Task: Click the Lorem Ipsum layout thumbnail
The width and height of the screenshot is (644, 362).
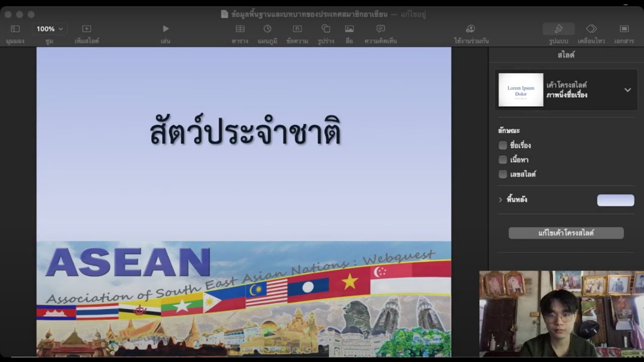Action: pyautogui.click(x=521, y=90)
